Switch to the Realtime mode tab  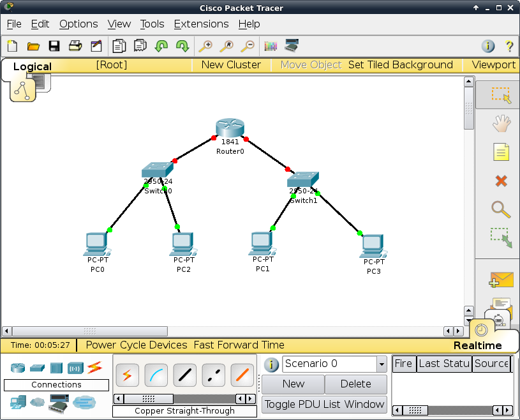(477, 345)
